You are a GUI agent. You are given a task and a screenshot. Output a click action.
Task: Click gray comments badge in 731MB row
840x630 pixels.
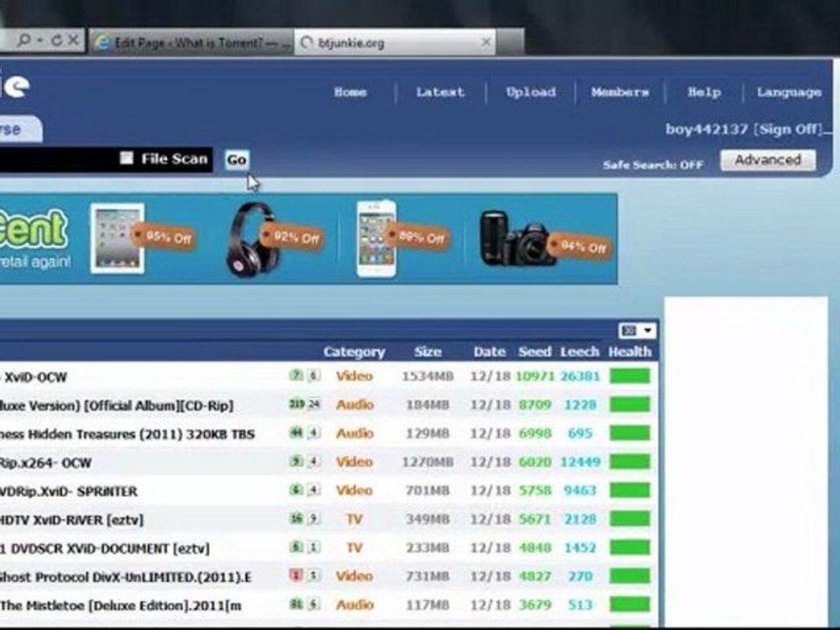click(314, 576)
